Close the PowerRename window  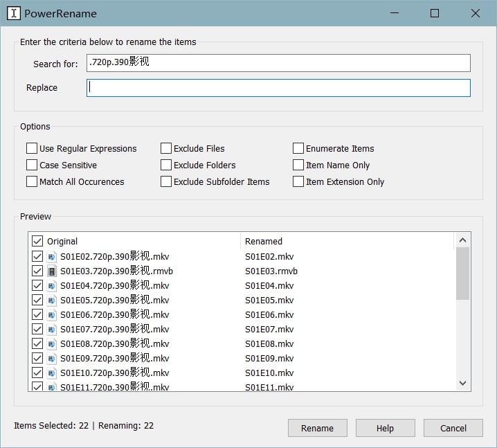(476, 13)
